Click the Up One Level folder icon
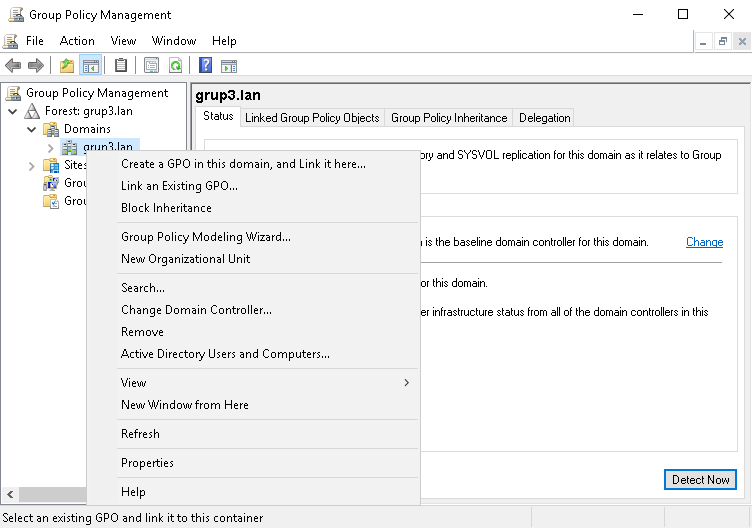752x528 pixels. coord(67,66)
